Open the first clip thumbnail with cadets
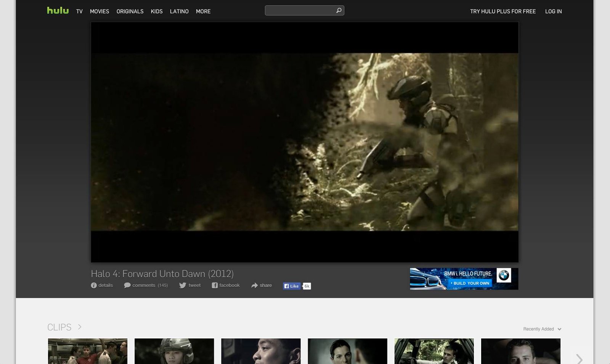 click(x=88, y=351)
